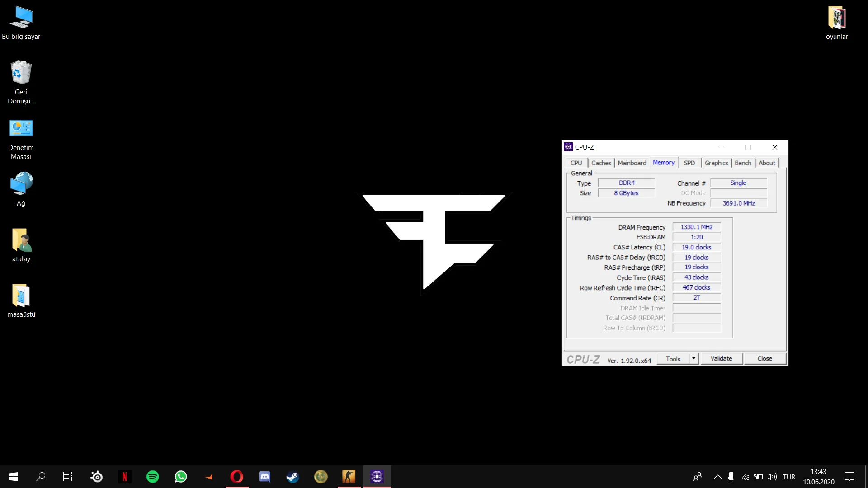This screenshot has width=868, height=488.
Task: Open WhatsApp from taskbar
Action: coord(181,477)
